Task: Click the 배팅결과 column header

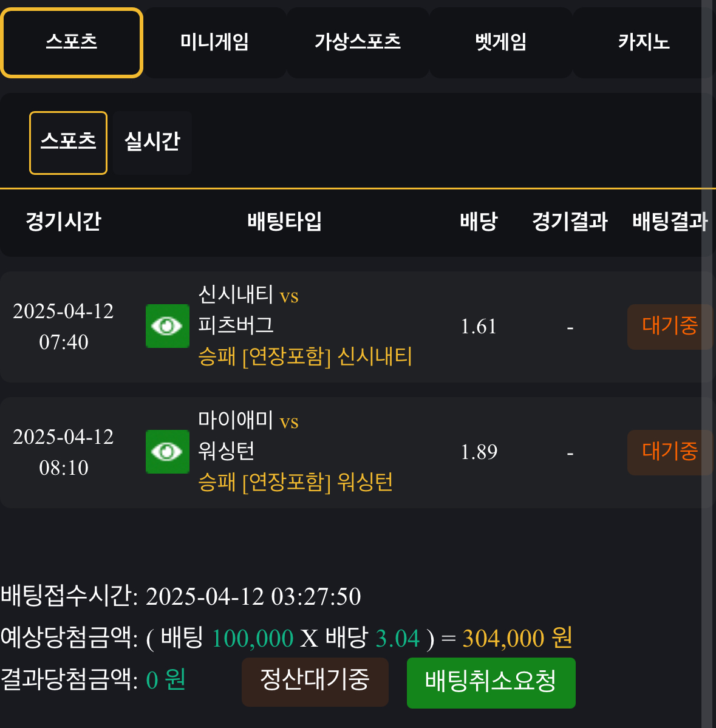Action: pos(669,222)
